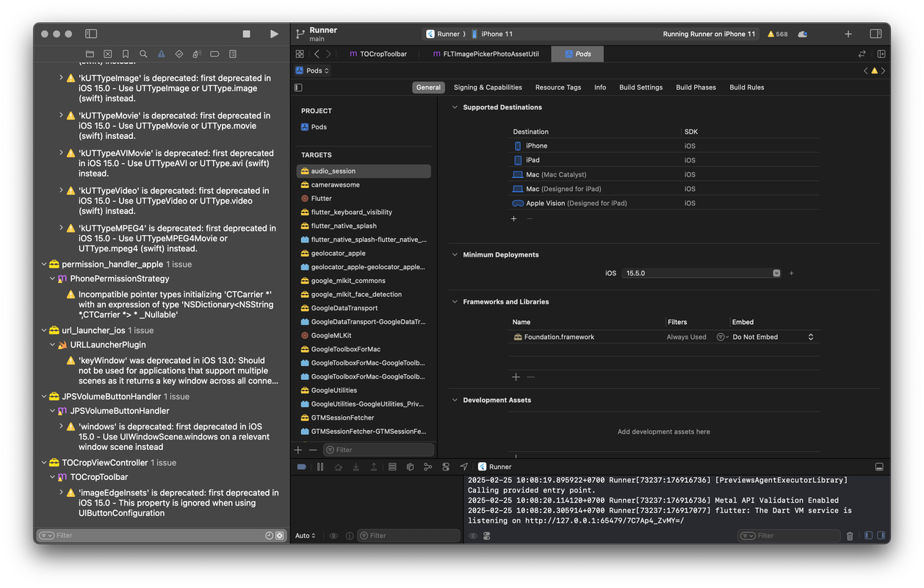The width and height of the screenshot is (924, 588).
Task: Collapse Frameworks and Libraries section
Action: [x=455, y=302]
